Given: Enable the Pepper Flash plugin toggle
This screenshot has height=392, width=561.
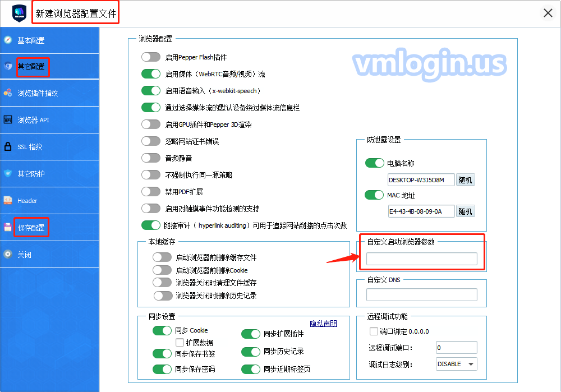Looking at the screenshot, I should pyautogui.click(x=151, y=57).
